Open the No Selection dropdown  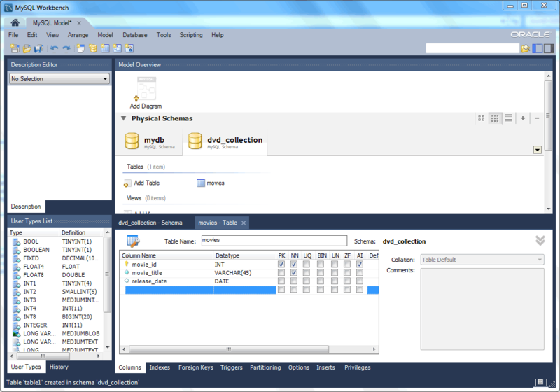tap(59, 79)
